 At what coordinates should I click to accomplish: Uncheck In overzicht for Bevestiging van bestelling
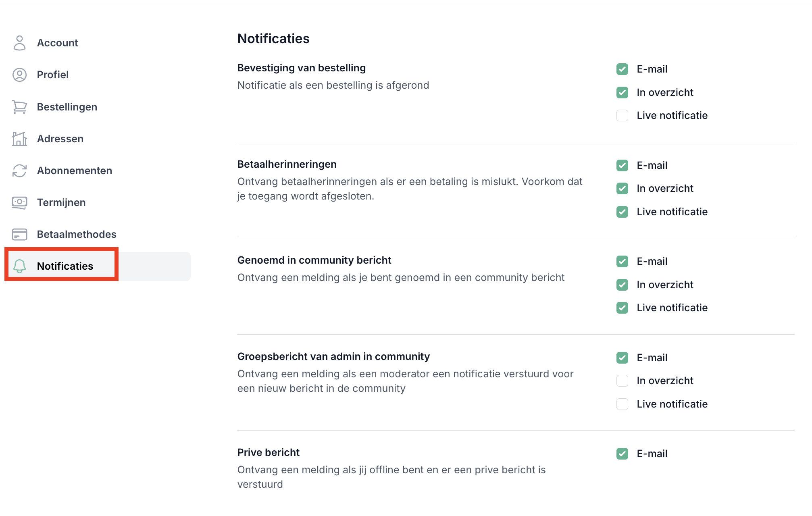(622, 93)
